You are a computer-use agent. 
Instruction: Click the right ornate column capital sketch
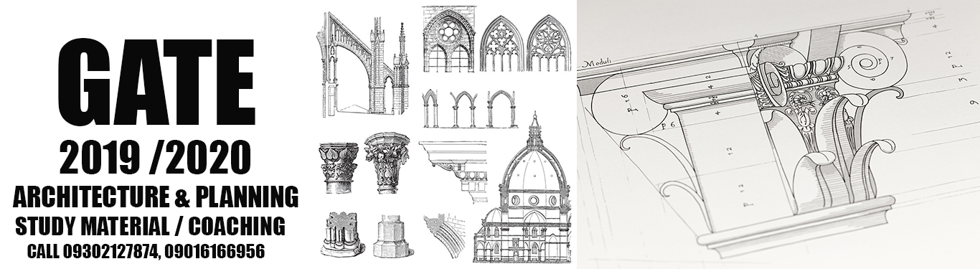click(x=387, y=163)
